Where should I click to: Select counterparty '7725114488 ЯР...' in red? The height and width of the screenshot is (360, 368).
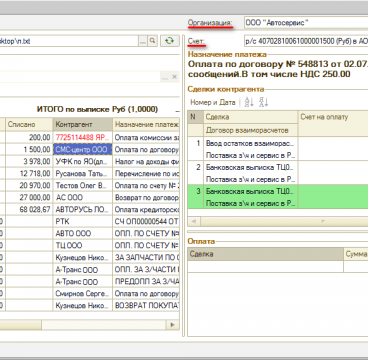[x=83, y=137]
